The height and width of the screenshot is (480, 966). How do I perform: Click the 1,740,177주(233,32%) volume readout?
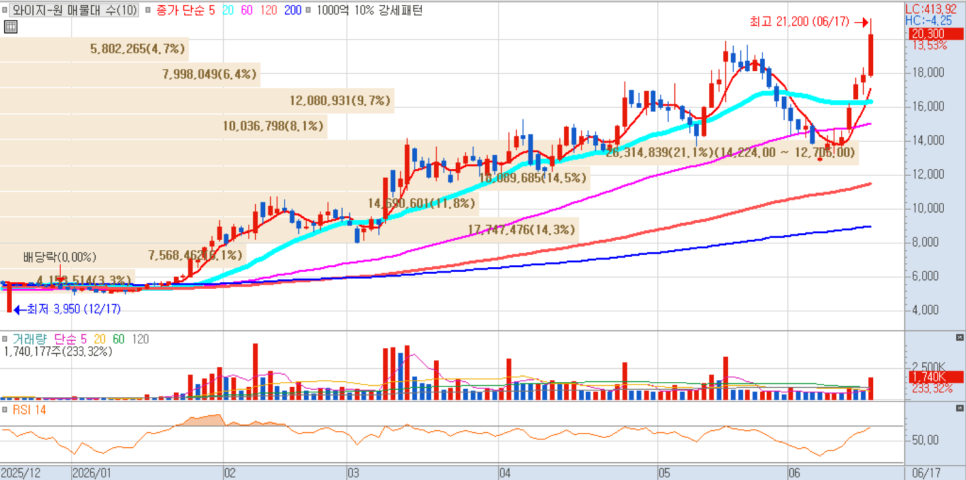point(59,352)
